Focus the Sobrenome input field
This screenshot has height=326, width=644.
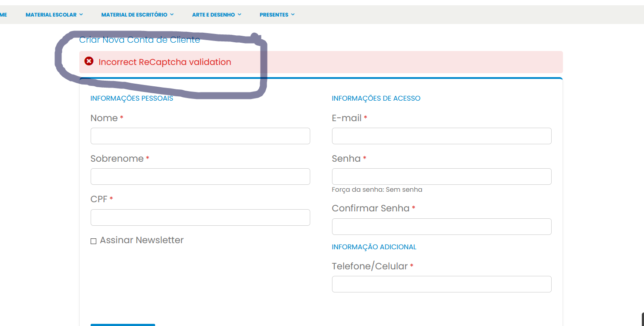point(200,177)
